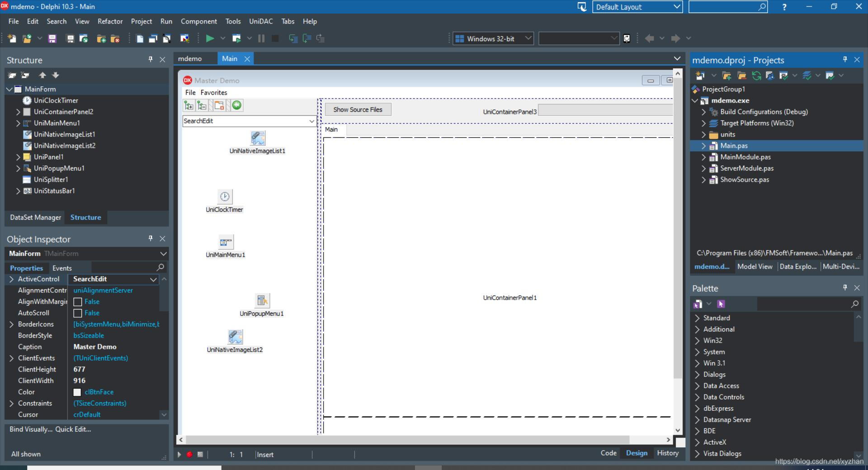Expand the Build Configurations (Debug) node
Screen dimensions: 868x470
pos(703,112)
